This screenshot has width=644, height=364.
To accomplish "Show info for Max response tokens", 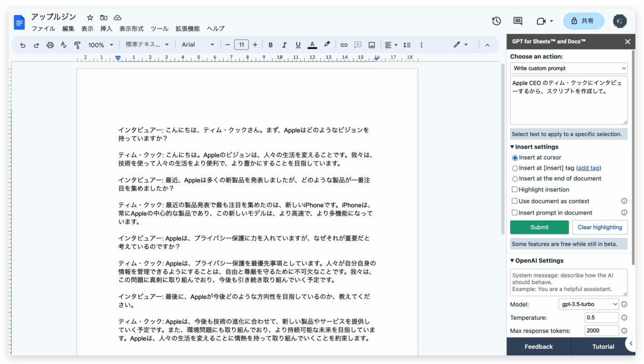I will click(x=624, y=331).
